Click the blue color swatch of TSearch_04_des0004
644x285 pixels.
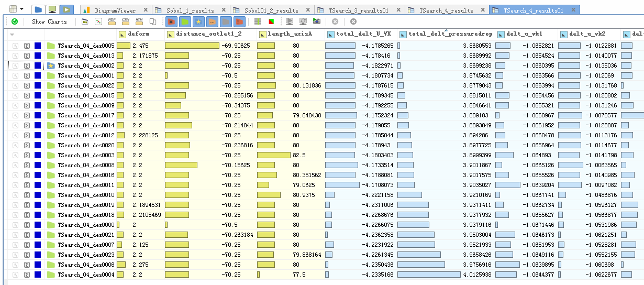[38, 275]
